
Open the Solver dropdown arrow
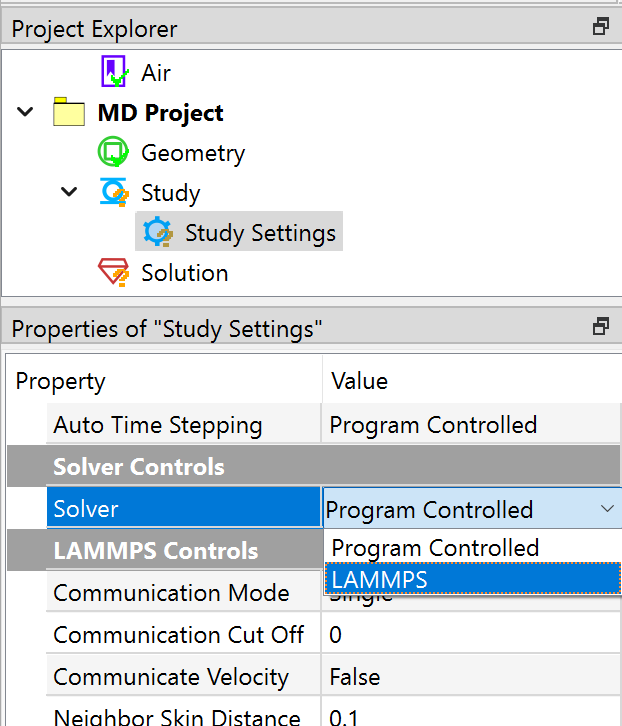(607, 509)
